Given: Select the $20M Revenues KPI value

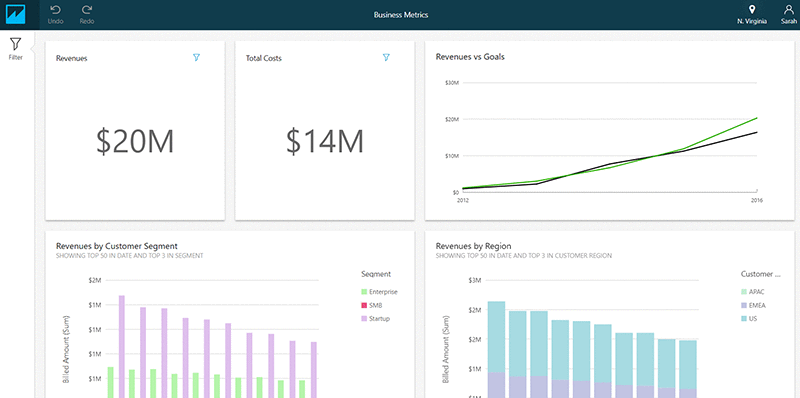Looking at the screenshot, I should 135,141.
